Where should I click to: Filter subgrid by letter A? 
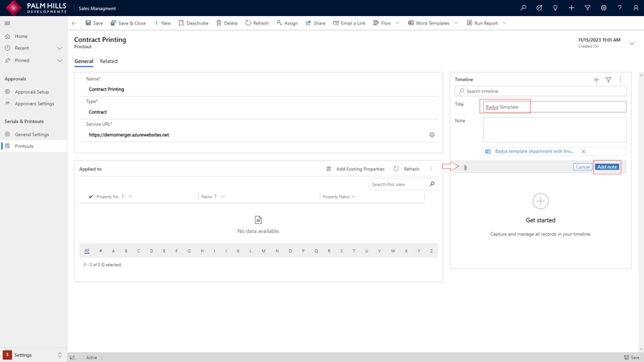(113, 251)
